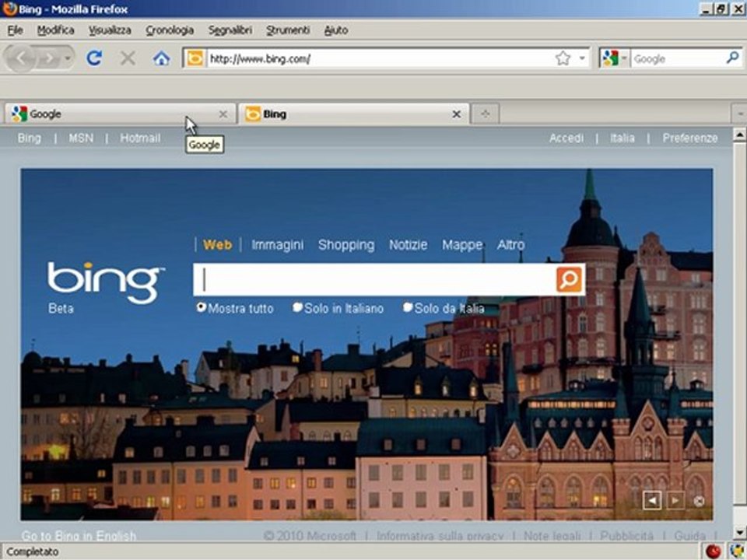
Task: Click the page scrollbar up arrow
Action: tap(739, 135)
